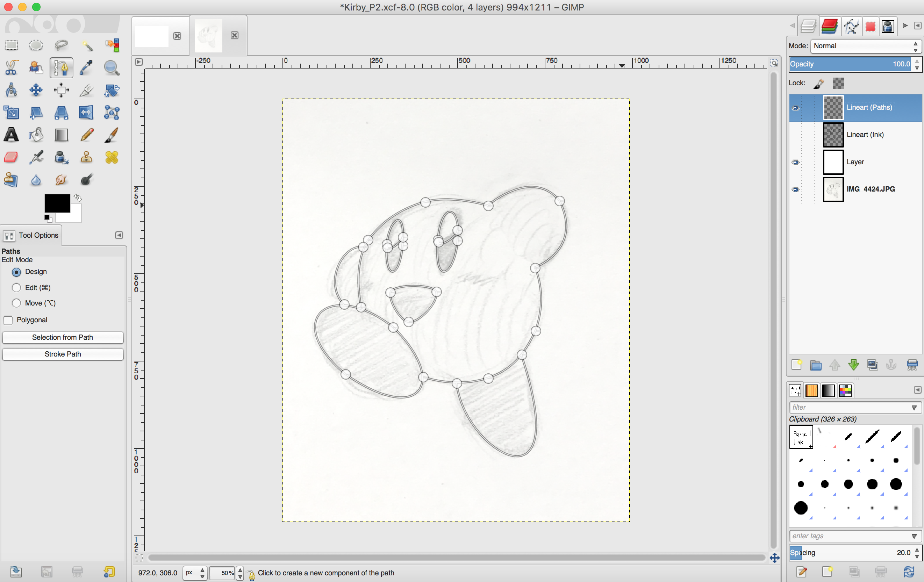Viewport: 924px width, 582px height.
Task: Select the Blend gradient tool
Action: pos(61,135)
